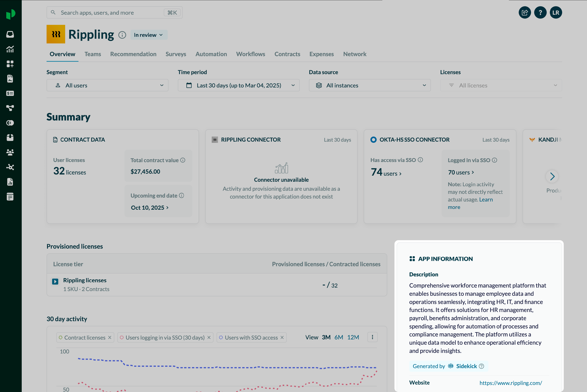Switch to the Contracts tab
The image size is (587, 392).
point(287,54)
